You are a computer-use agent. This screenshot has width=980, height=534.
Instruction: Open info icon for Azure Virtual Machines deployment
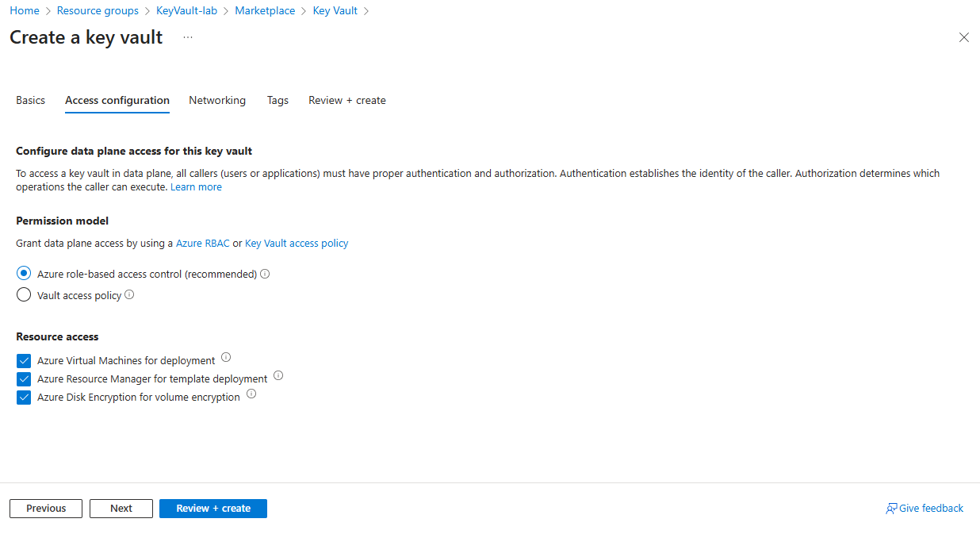tap(226, 357)
